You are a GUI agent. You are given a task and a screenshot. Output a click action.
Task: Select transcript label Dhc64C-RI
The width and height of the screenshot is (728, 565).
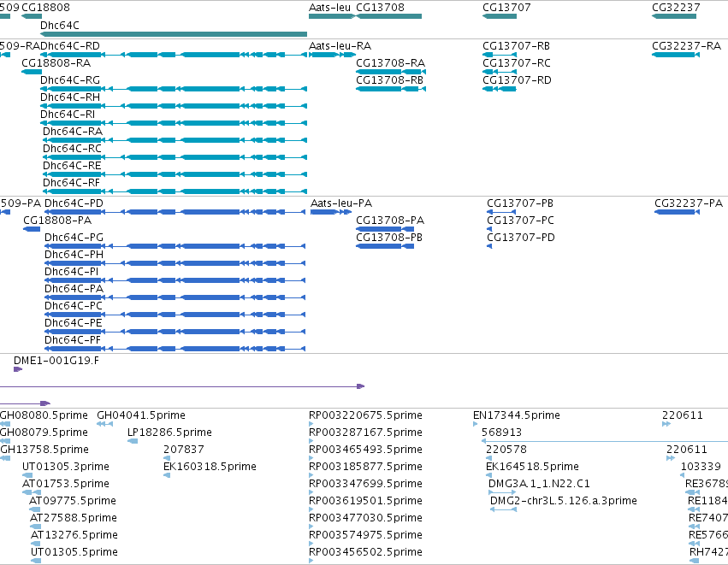coord(68,115)
